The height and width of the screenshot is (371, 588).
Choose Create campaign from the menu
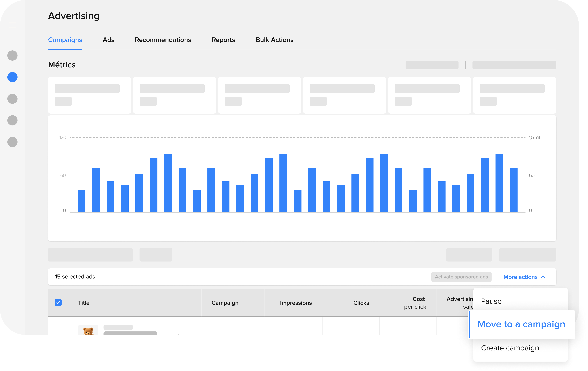tap(510, 348)
